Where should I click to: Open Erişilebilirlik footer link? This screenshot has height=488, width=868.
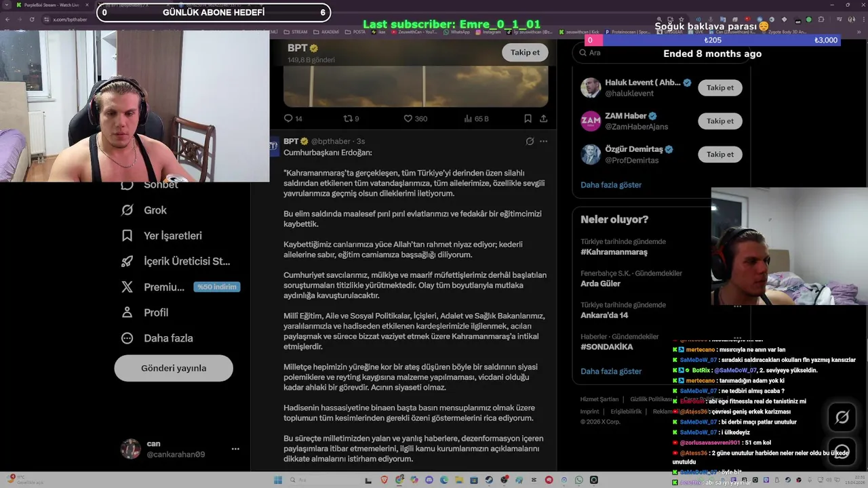[x=626, y=411]
